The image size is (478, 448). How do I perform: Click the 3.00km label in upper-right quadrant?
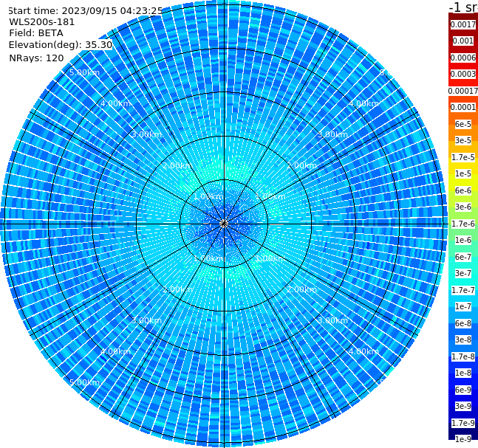332,134
